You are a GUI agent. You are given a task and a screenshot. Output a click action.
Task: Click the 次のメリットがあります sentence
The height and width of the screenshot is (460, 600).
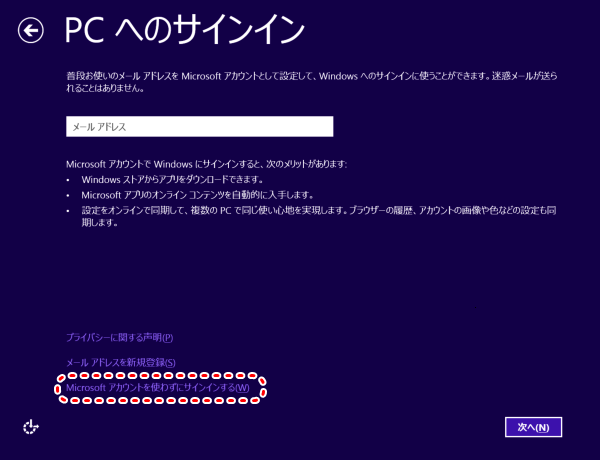coord(207,164)
